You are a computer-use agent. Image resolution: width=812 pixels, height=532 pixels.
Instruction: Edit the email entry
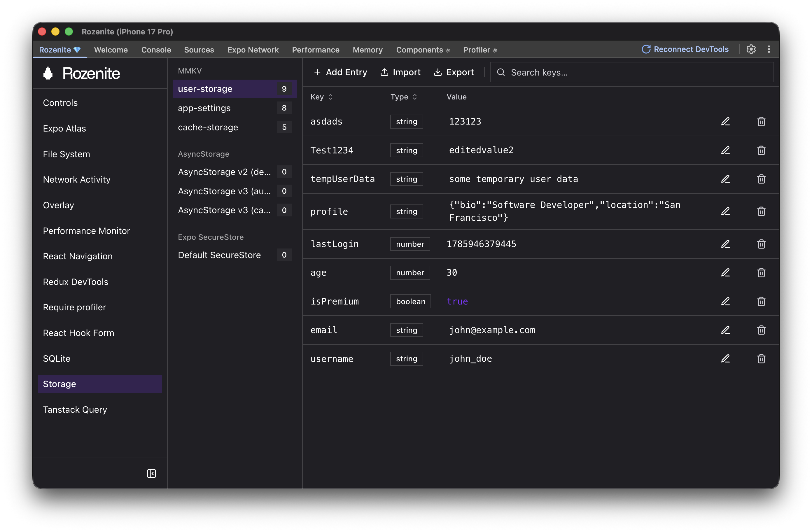pos(725,330)
